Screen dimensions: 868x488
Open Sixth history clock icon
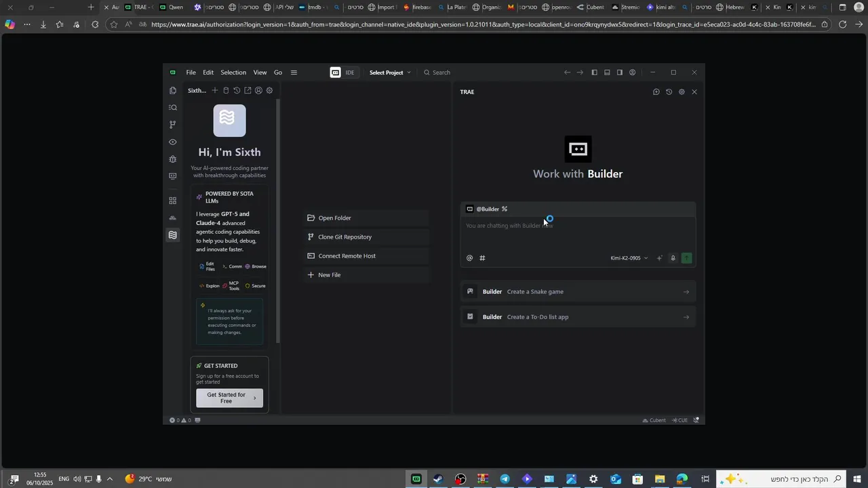[x=237, y=91]
